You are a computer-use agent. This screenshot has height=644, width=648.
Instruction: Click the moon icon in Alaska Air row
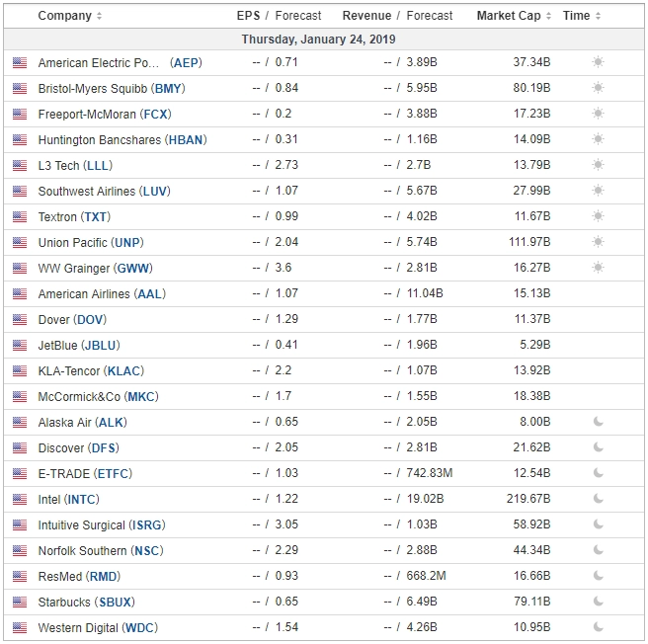click(598, 422)
